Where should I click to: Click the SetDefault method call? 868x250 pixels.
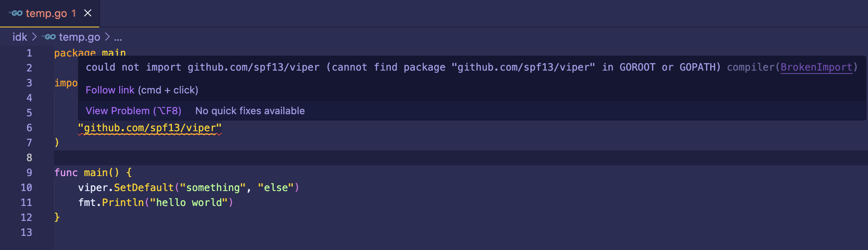(x=144, y=188)
